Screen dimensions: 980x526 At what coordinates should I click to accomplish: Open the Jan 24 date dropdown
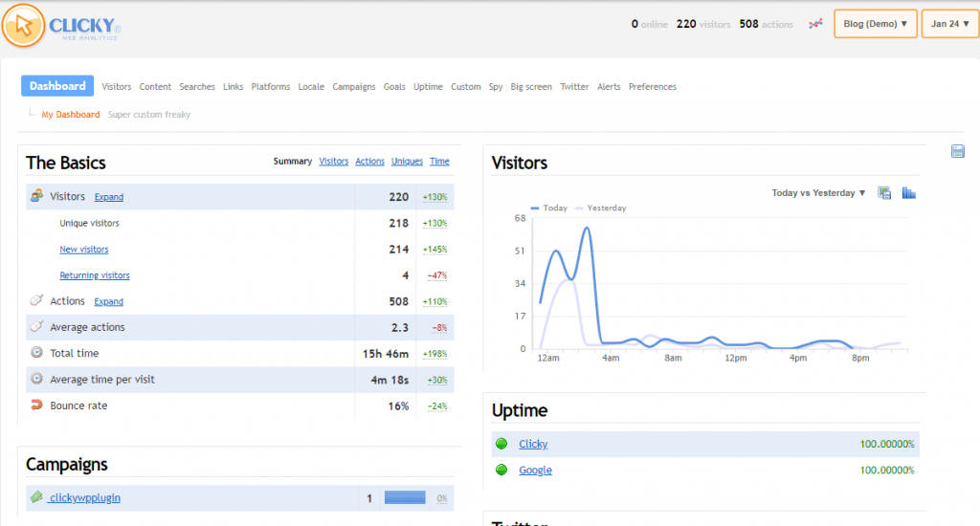pos(950,24)
